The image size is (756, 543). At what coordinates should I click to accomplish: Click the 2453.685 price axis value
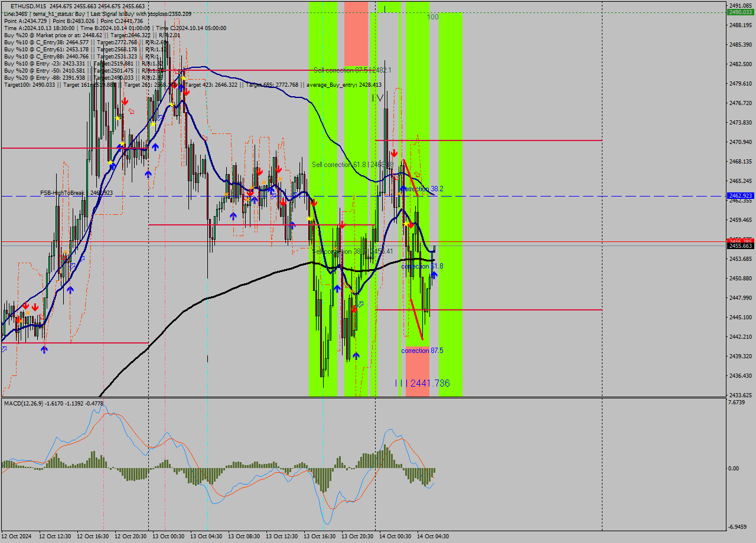742,259
